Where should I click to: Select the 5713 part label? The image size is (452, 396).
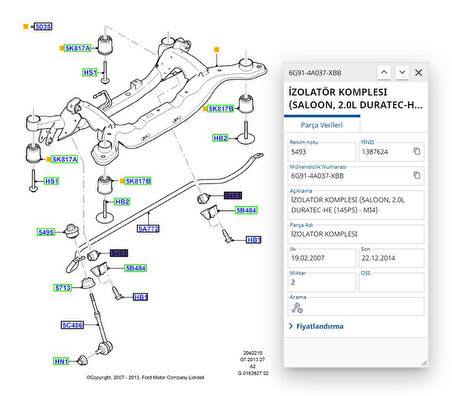click(63, 287)
